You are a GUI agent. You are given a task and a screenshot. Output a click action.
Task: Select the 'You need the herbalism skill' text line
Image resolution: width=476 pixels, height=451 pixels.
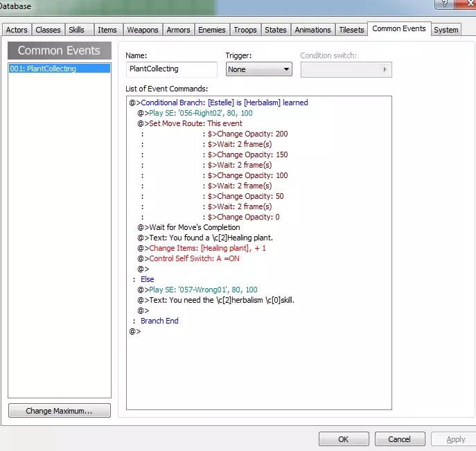(216, 300)
